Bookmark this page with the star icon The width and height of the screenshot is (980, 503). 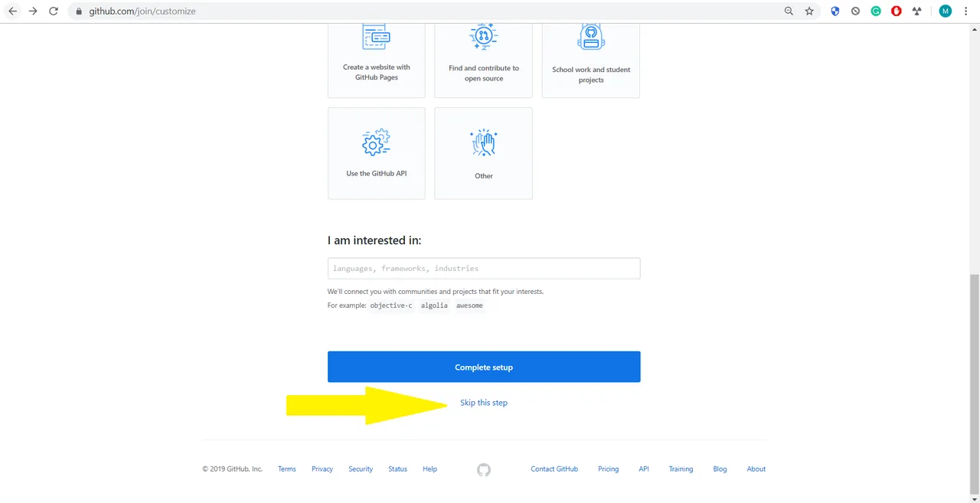coord(809,11)
